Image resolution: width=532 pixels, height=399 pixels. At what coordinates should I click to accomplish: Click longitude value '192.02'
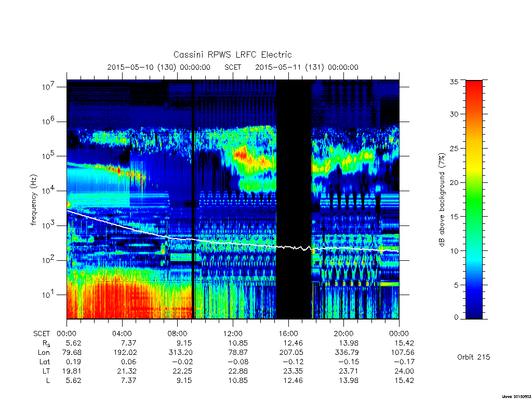(x=125, y=353)
